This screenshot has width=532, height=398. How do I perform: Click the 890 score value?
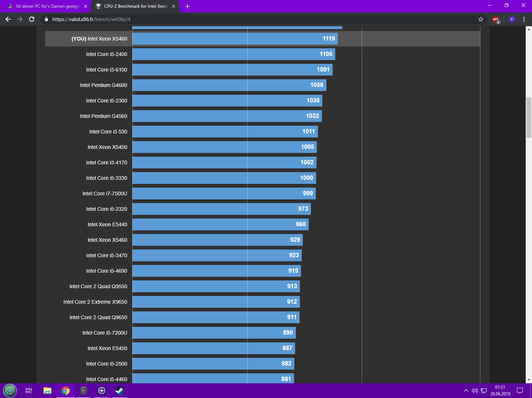click(x=288, y=332)
